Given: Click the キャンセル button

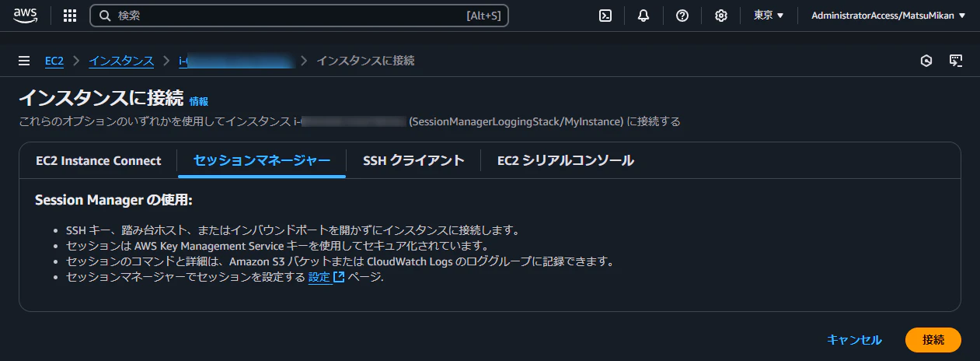Looking at the screenshot, I should (x=854, y=340).
